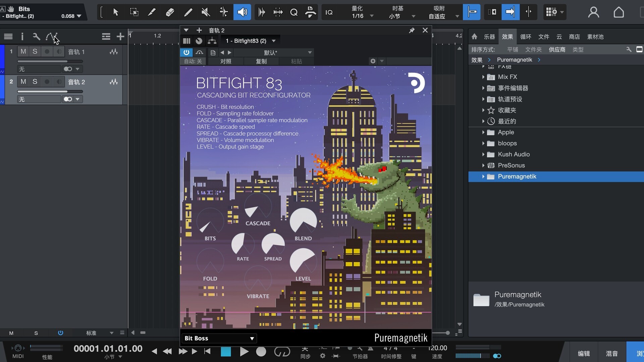
Task: Toggle snap button in toolbar
Action: tap(472, 12)
